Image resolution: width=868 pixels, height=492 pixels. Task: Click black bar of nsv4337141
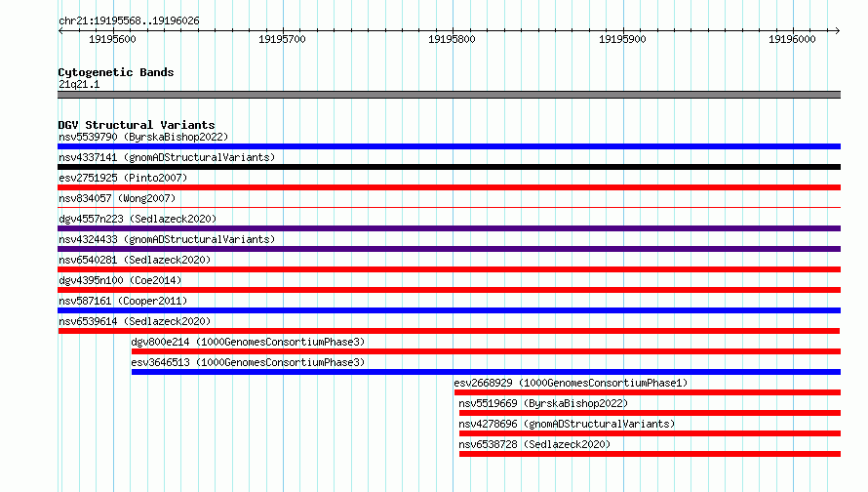pyautogui.click(x=449, y=167)
